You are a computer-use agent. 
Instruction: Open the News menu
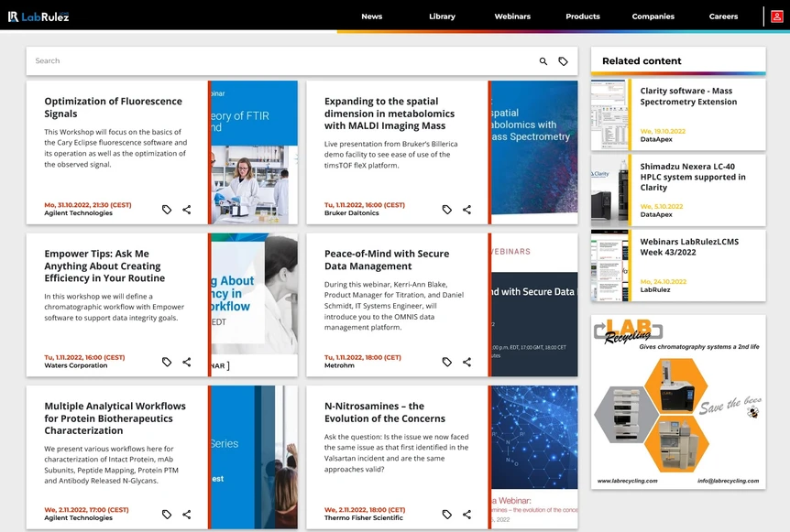372,16
